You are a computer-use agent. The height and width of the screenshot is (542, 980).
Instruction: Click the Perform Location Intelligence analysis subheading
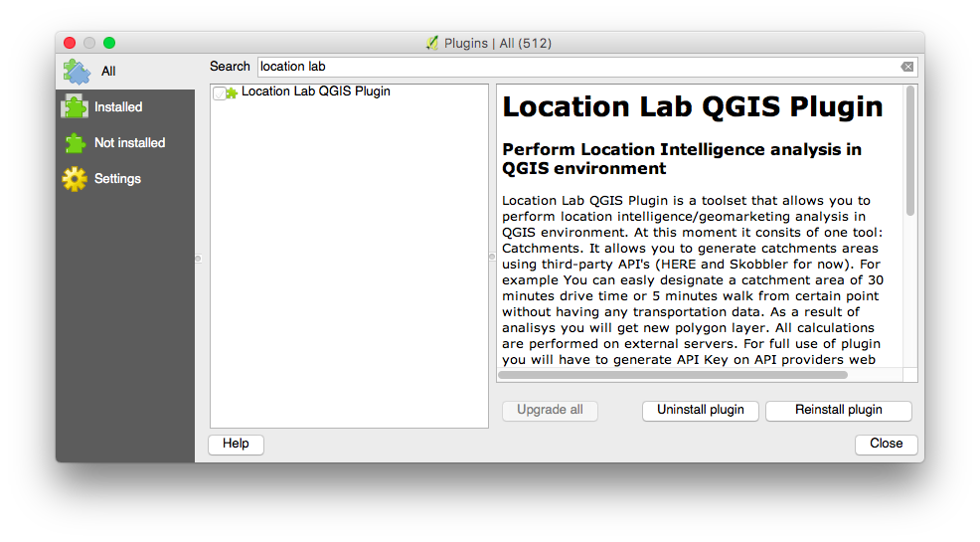coord(682,159)
